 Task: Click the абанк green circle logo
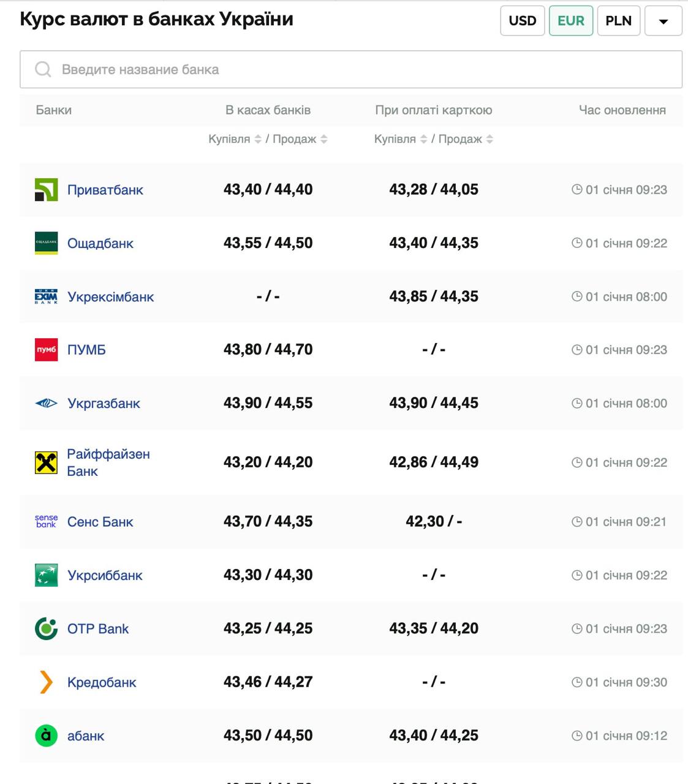click(46, 736)
